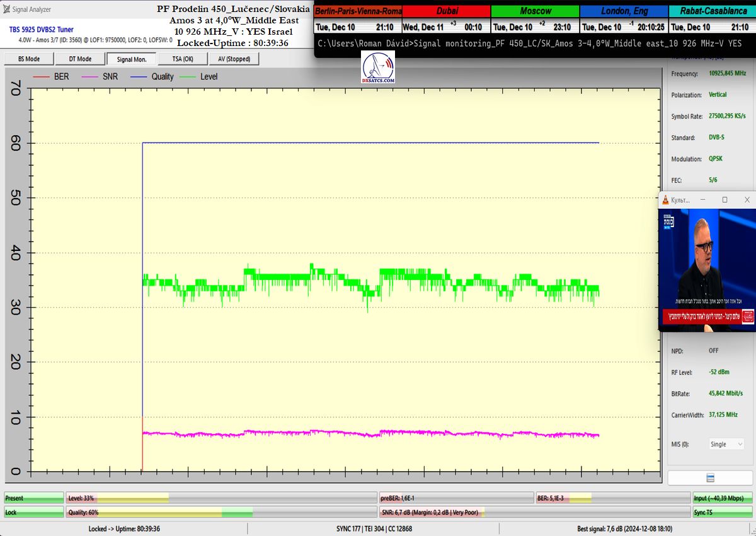Click the AV (Stopped) button
This screenshot has width=756, height=536.
(234, 59)
